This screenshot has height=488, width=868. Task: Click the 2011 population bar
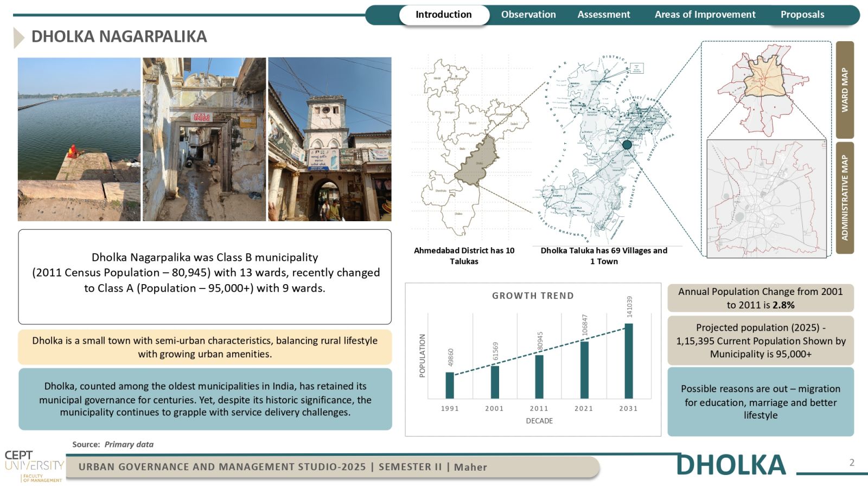[x=539, y=377]
